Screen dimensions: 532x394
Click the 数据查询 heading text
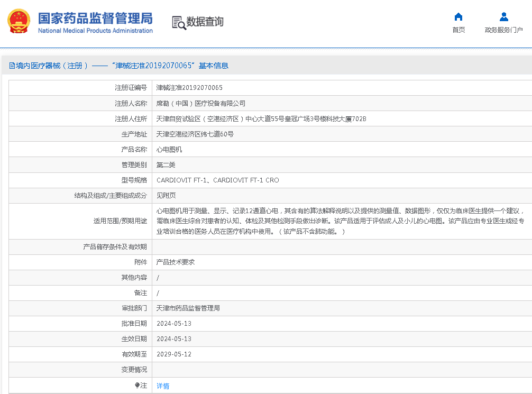click(x=205, y=22)
